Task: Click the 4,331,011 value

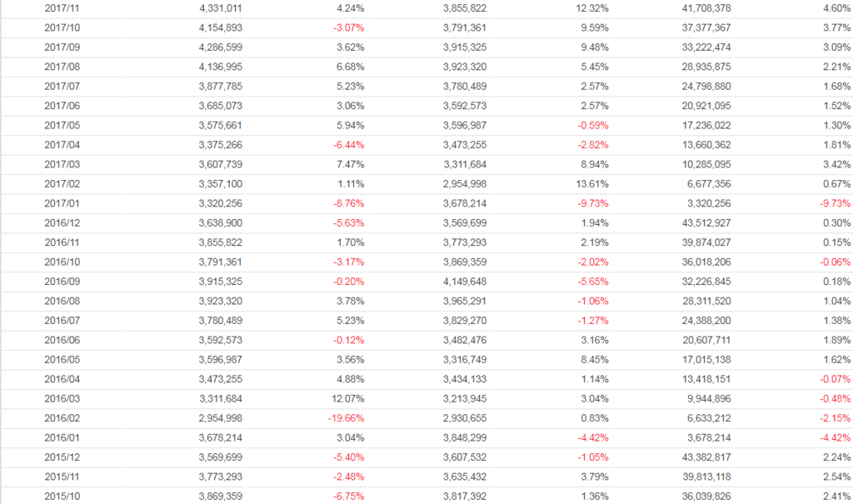Action: (x=221, y=8)
